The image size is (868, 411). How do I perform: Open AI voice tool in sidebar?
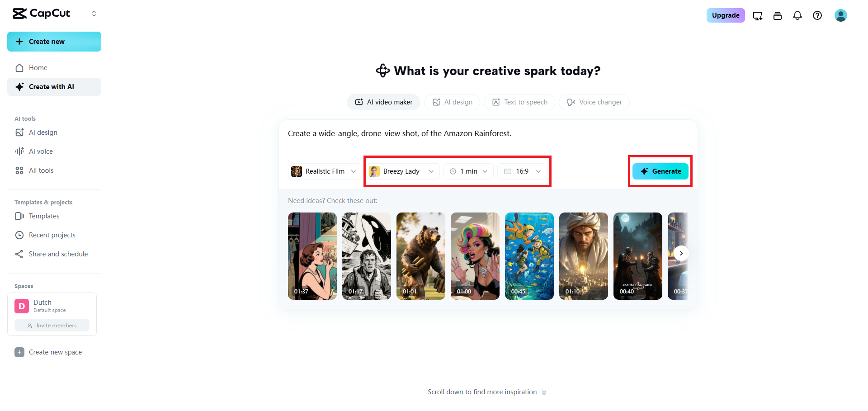click(x=41, y=151)
